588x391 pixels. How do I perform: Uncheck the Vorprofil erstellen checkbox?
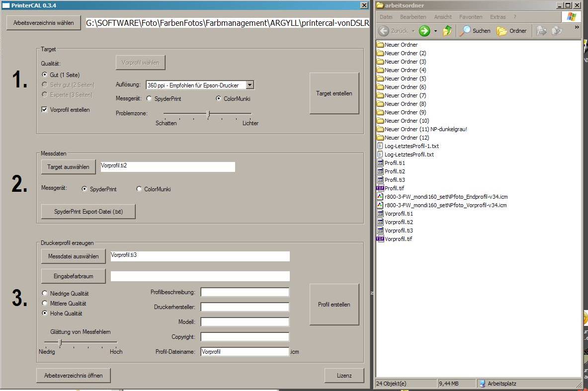pos(45,110)
